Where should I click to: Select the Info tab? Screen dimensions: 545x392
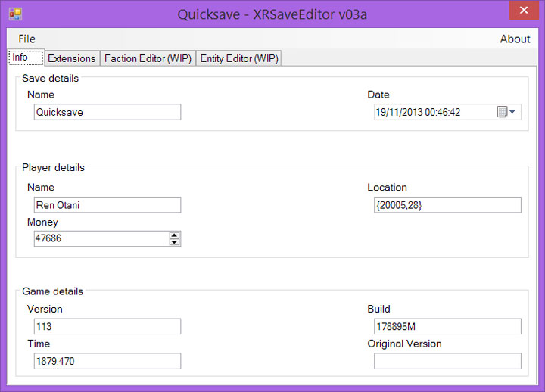click(x=20, y=58)
